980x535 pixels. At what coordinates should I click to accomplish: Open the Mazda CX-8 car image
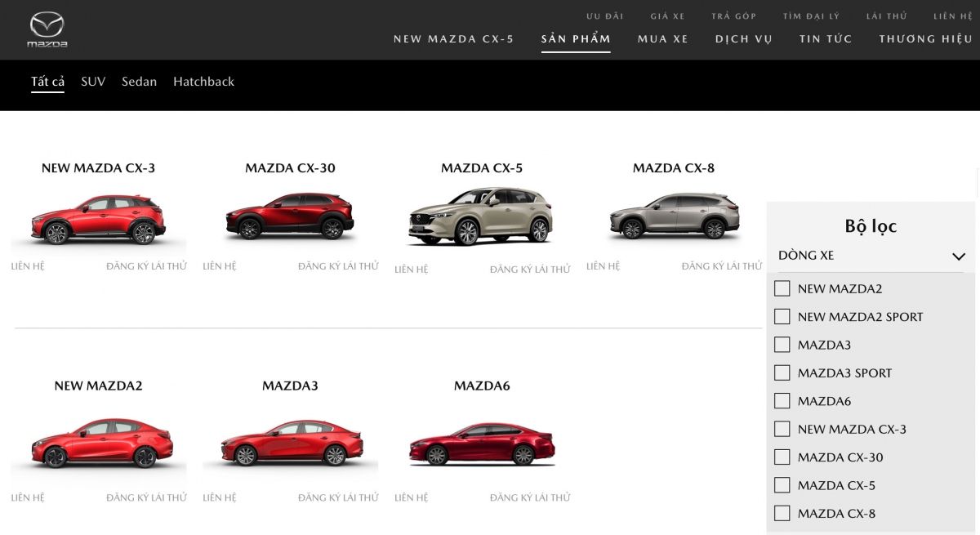coord(675,216)
